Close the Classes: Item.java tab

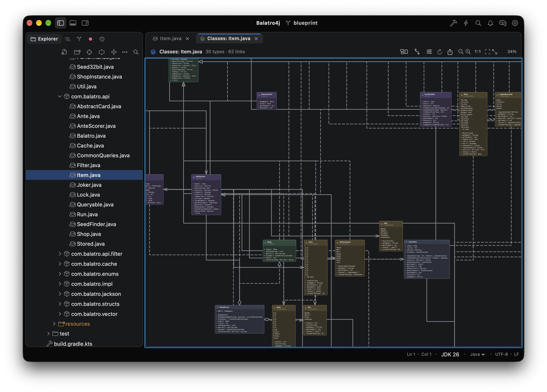256,39
